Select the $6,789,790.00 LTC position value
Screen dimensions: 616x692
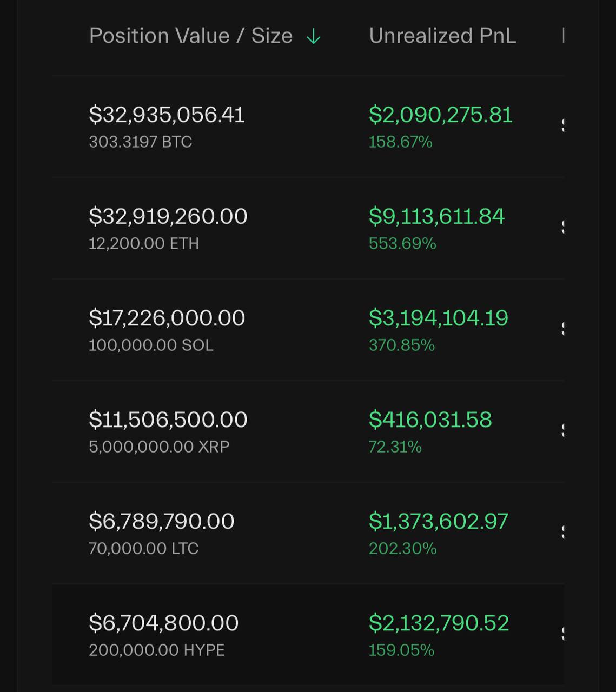[162, 521]
